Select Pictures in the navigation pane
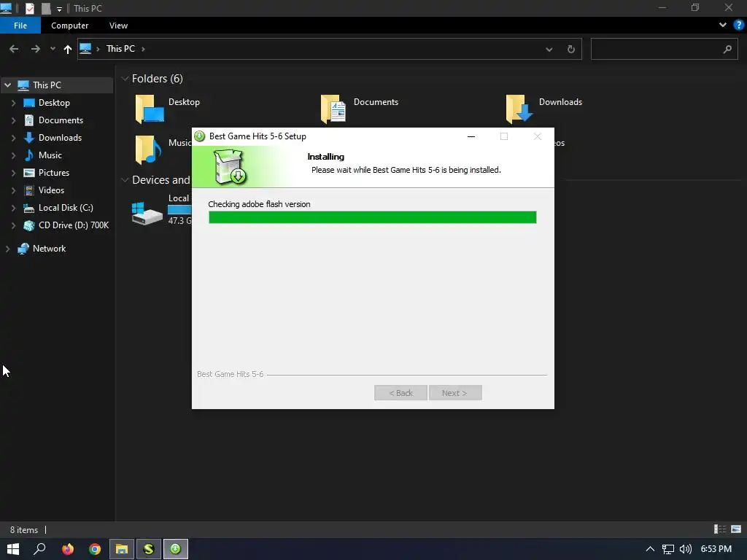 (54, 173)
